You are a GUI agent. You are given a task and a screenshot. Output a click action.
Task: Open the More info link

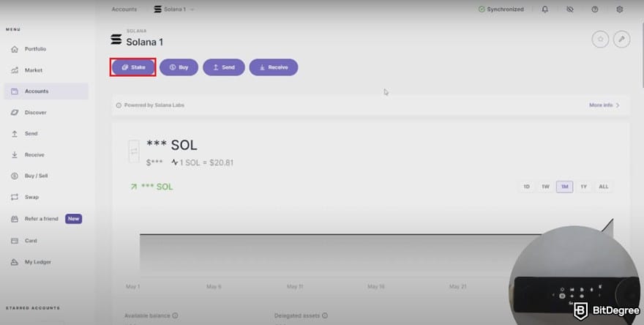(x=604, y=105)
